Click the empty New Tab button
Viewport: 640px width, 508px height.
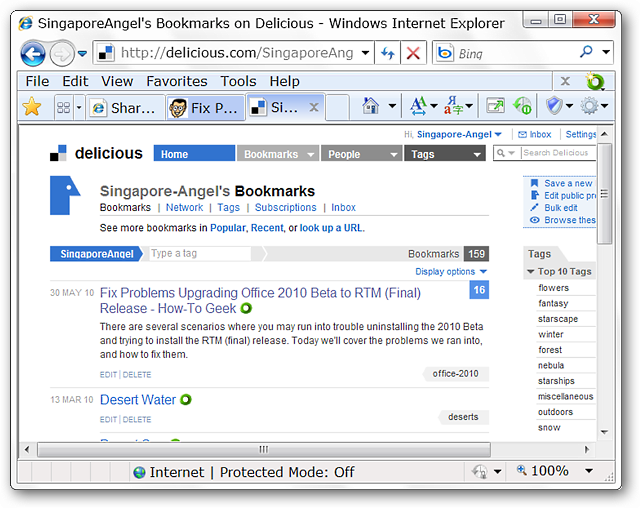pos(338,108)
